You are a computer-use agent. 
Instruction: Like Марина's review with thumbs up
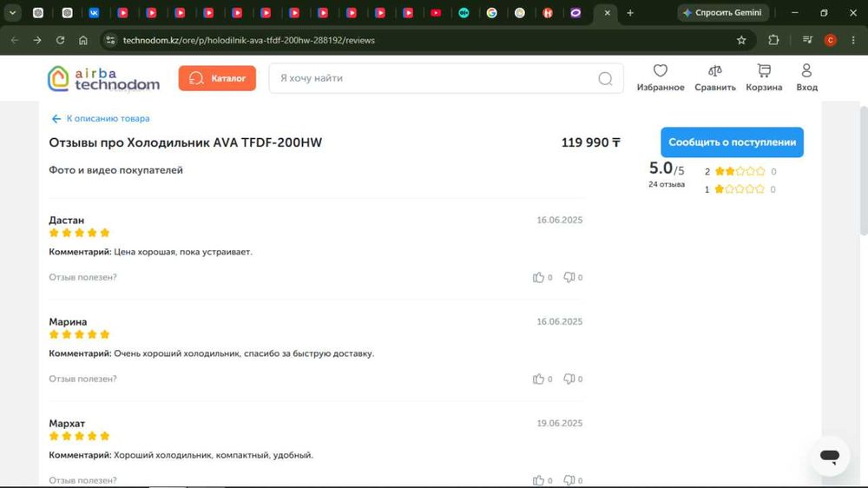(538, 379)
